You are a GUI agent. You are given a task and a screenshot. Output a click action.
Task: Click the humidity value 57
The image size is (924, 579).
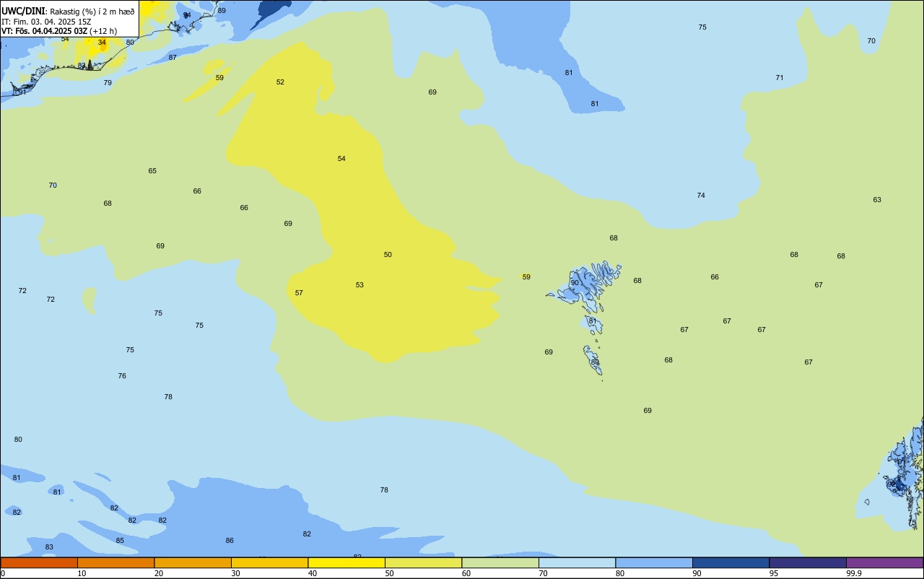[x=299, y=293]
